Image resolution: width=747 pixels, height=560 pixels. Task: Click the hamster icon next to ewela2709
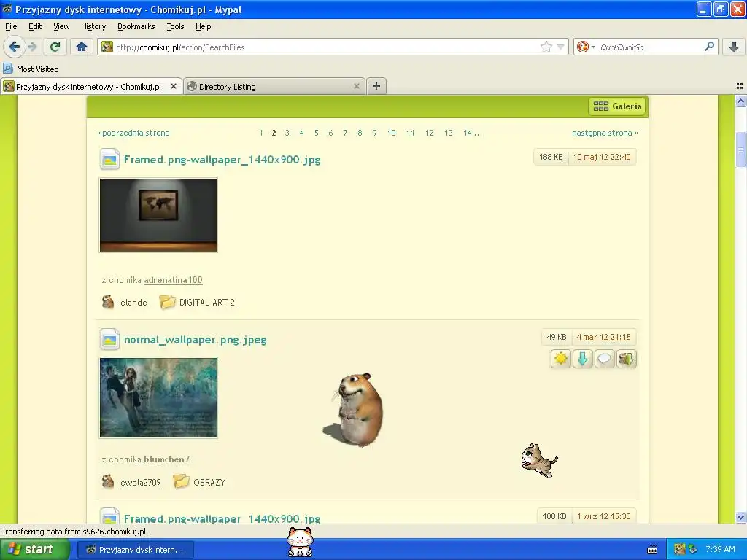coord(108,481)
